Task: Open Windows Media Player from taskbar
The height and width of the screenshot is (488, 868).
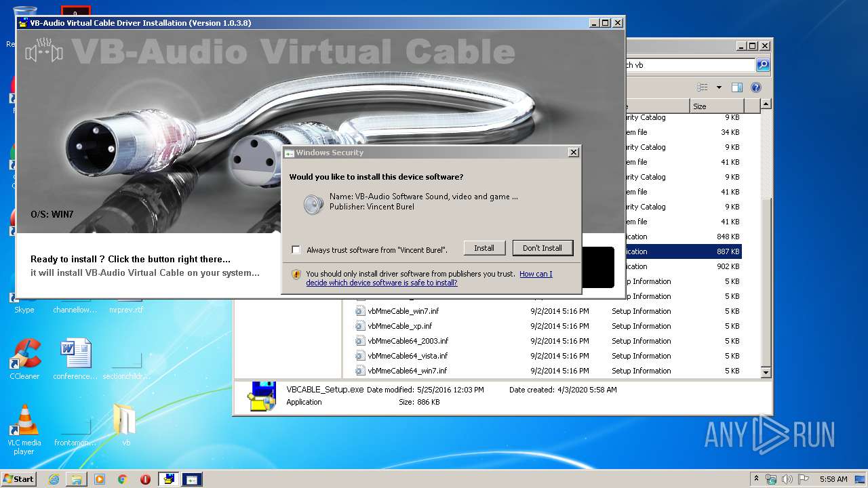Action: click(x=100, y=479)
